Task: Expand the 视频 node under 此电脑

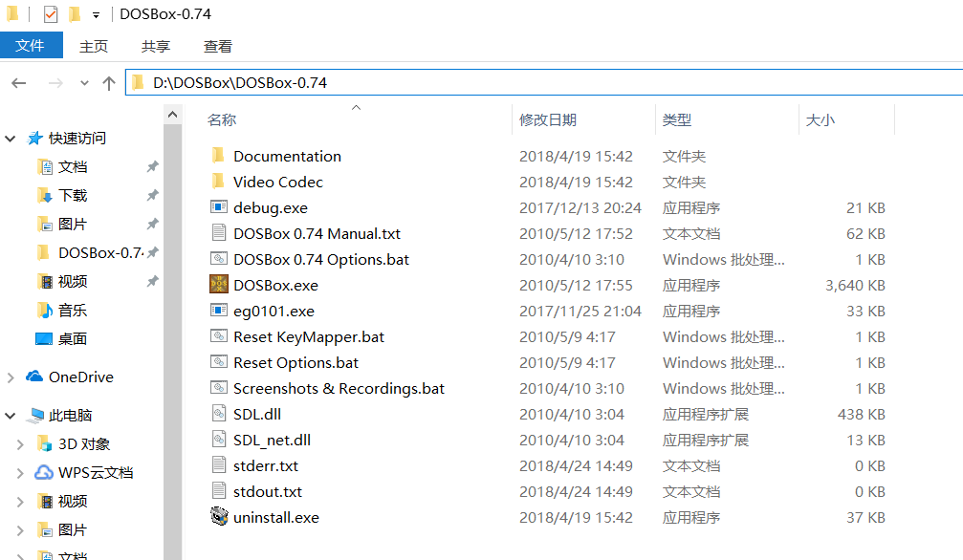Action: [20, 503]
